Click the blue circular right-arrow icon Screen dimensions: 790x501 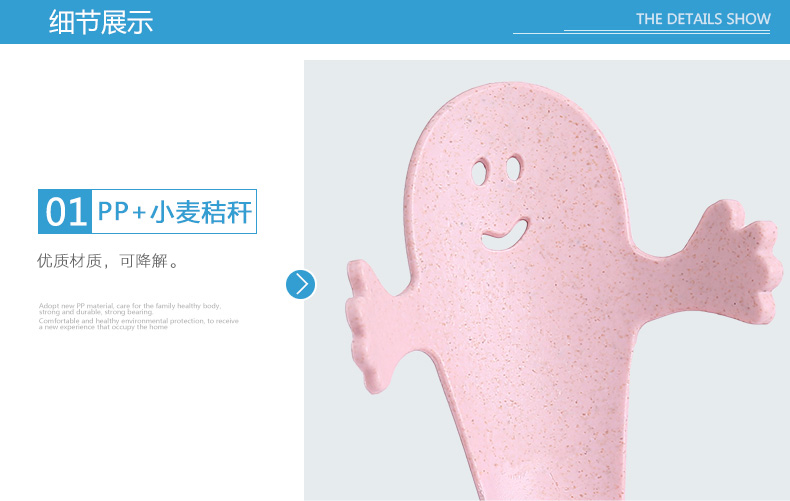[301, 284]
